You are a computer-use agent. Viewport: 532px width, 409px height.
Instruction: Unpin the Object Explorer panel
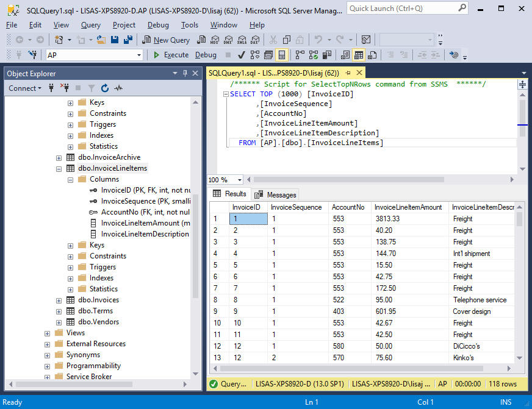point(185,73)
